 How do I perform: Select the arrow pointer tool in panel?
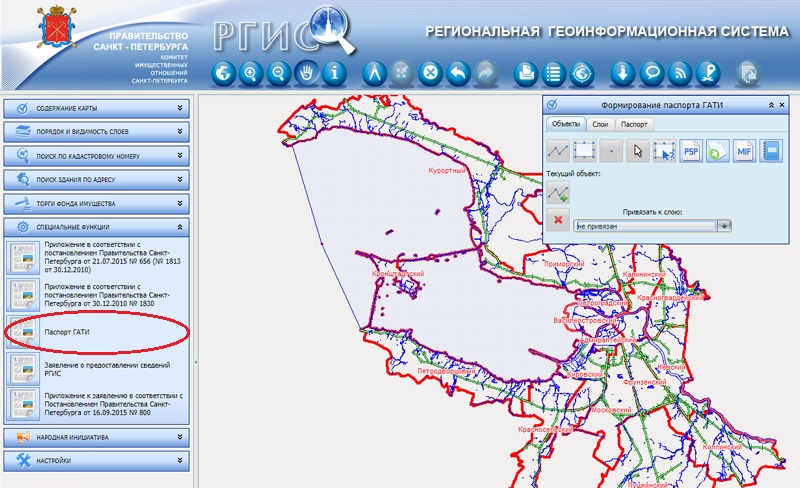tap(638, 151)
